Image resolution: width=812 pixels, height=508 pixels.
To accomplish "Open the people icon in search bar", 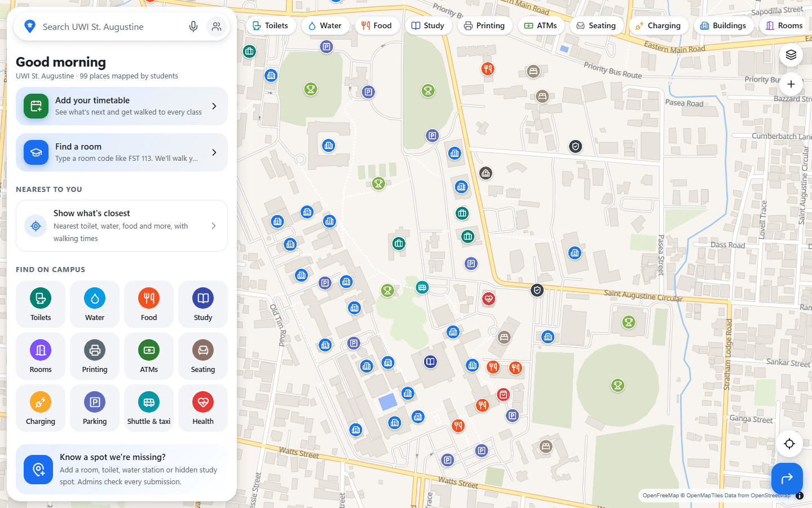I will pos(217,27).
